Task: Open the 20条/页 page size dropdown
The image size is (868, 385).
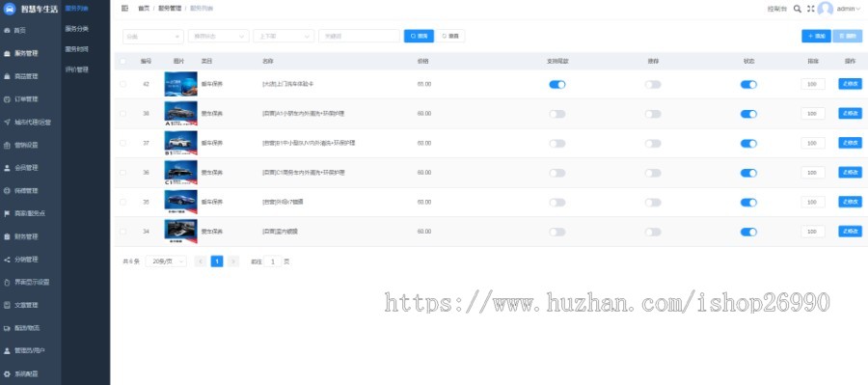Action: click(166, 261)
